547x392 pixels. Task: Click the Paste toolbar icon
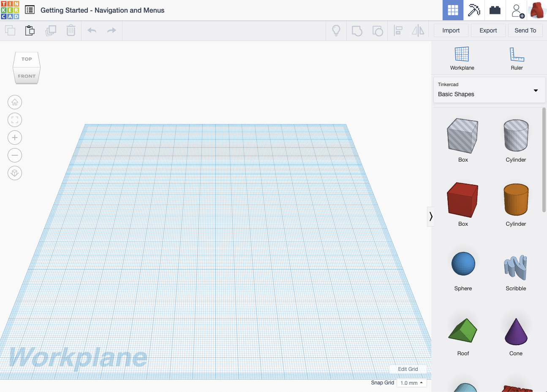tap(30, 30)
